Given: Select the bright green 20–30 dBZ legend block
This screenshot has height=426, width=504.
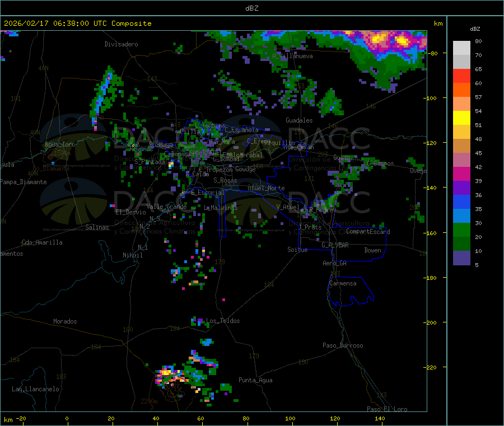Looking at the screenshot, I should (461, 230).
